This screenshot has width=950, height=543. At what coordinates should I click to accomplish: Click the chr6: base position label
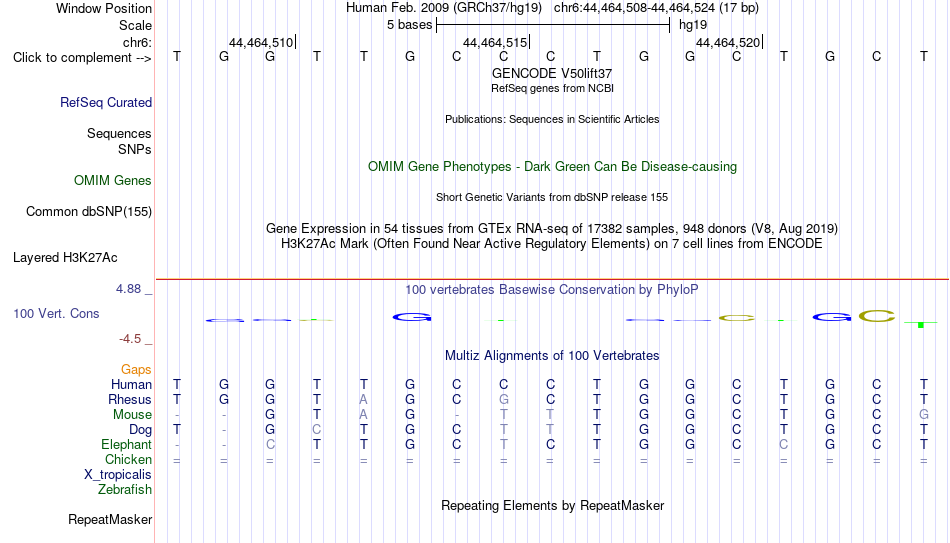coord(138,42)
